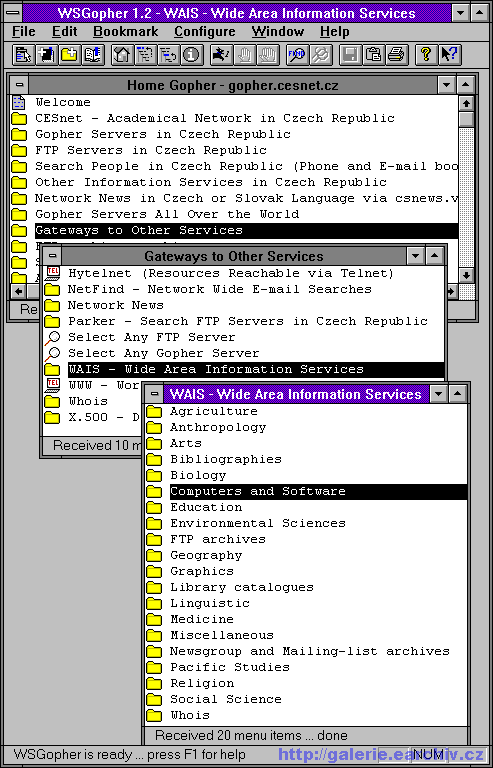Click the open-book Bookmarks toolbar icon
The height and width of the screenshot is (768, 493).
tap(94, 54)
